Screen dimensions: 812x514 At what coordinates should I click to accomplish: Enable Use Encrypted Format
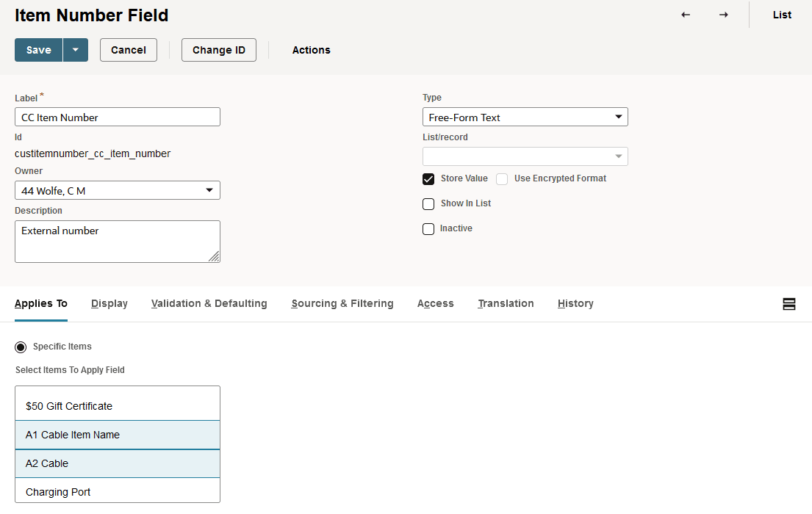[502, 178]
